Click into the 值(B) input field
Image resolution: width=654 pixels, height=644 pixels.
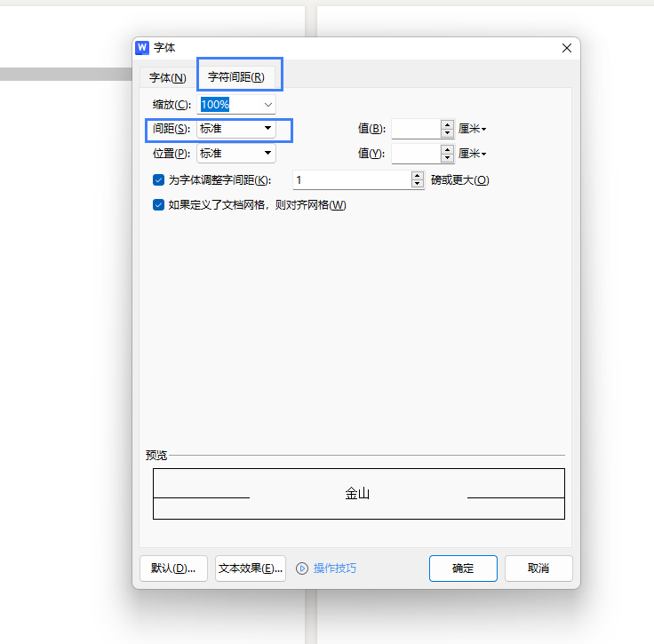pyautogui.click(x=416, y=129)
